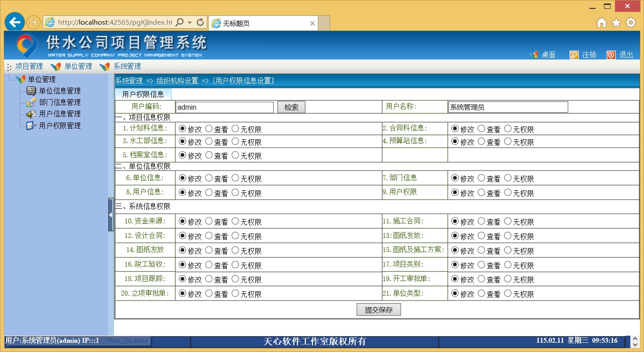644x352 pixels.
Task: Click the 检索 search button
Action: click(291, 107)
